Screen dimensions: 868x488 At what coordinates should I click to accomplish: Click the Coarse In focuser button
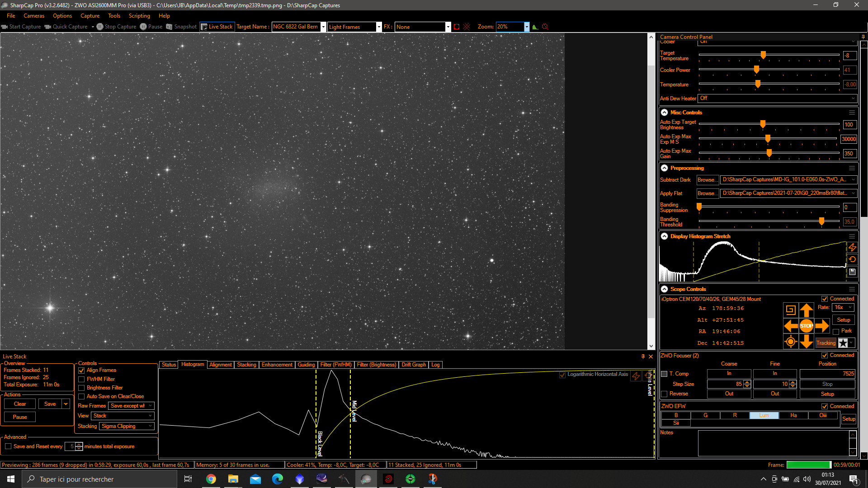[x=729, y=374]
